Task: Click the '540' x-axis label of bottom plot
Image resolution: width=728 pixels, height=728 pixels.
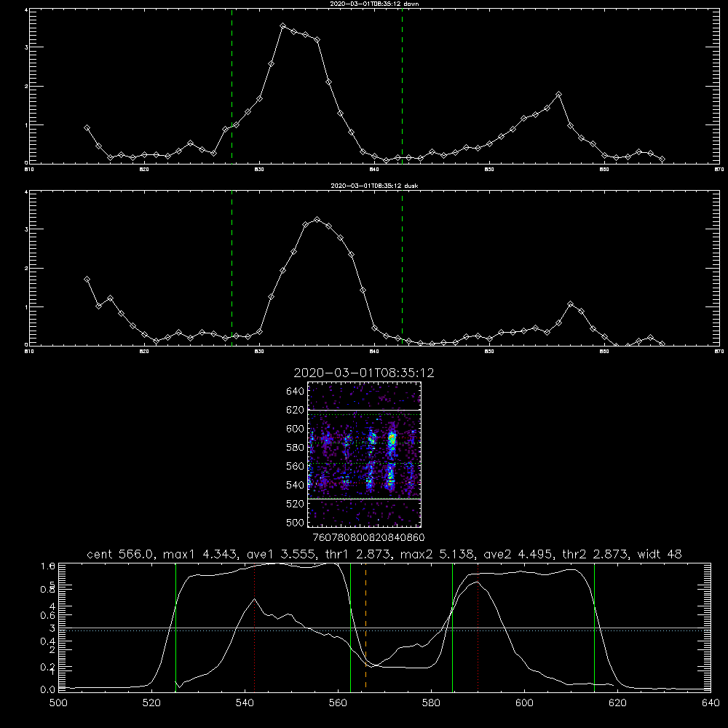Action: 245,703
